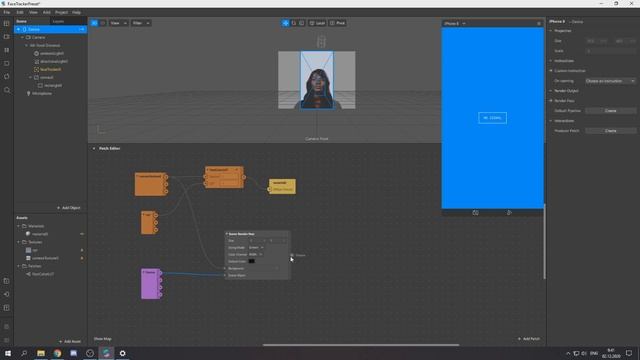Click black Default Color swatch in render pass
640x360 pixels.
(x=251, y=261)
